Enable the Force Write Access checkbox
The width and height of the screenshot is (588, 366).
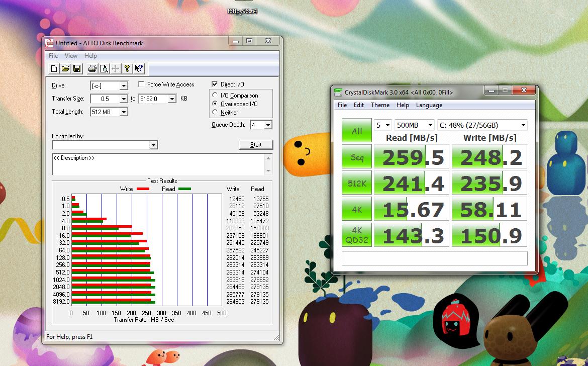pos(141,84)
